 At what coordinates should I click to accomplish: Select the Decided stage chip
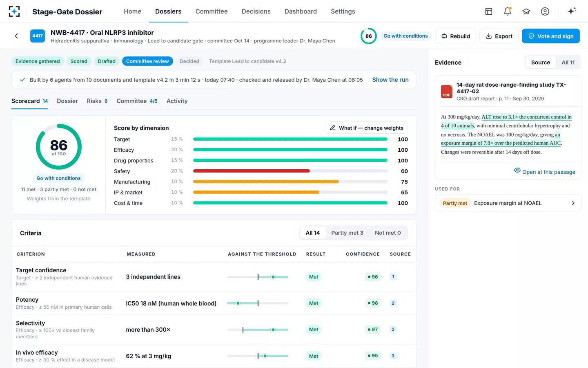tap(189, 61)
